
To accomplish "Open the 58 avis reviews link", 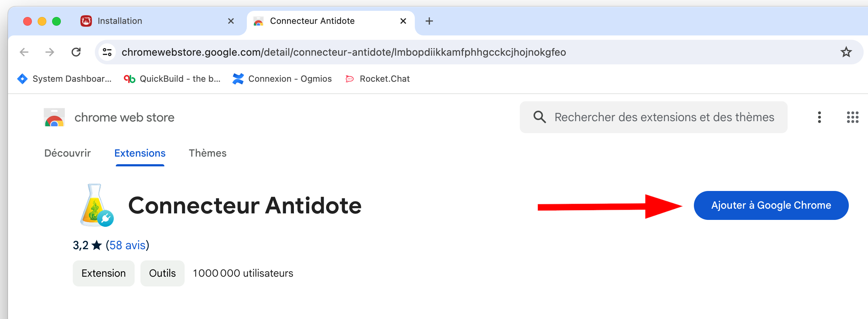I will pyautogui.click(x=127, y=245).
